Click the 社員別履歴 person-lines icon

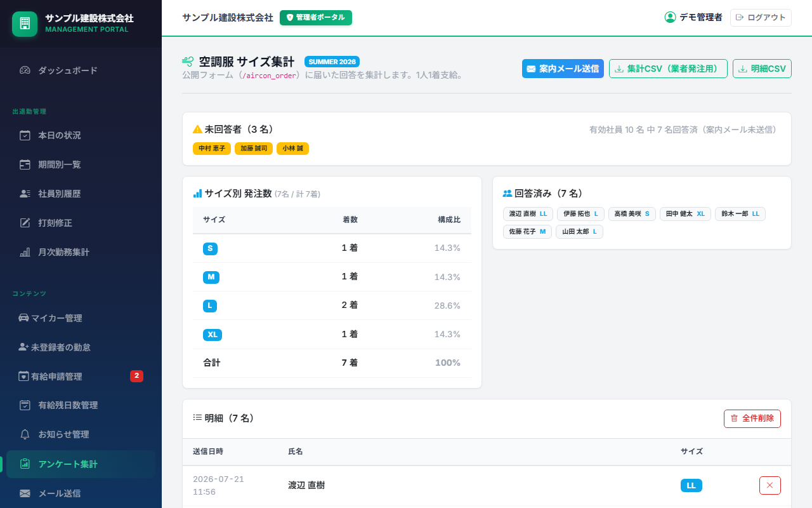(x=25, y=194)
